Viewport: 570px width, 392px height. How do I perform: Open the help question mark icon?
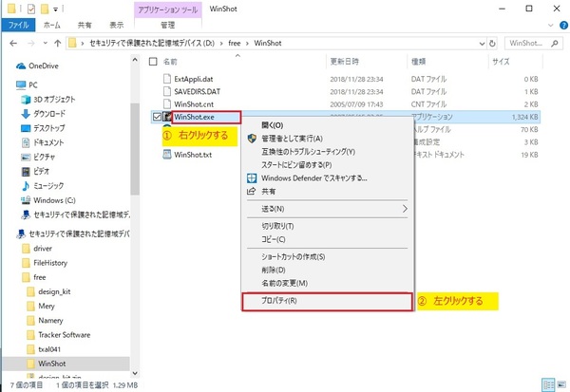click(x=563, y=25)
